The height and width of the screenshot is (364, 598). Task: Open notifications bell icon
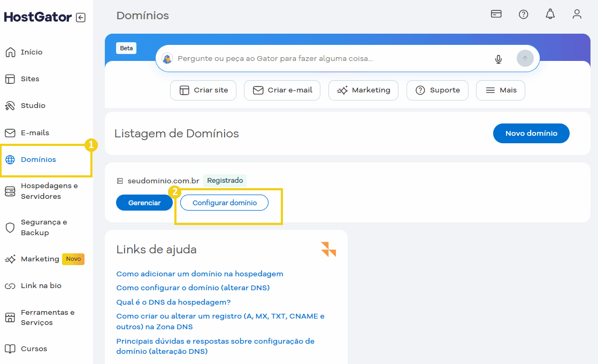(x=550, y=14)
